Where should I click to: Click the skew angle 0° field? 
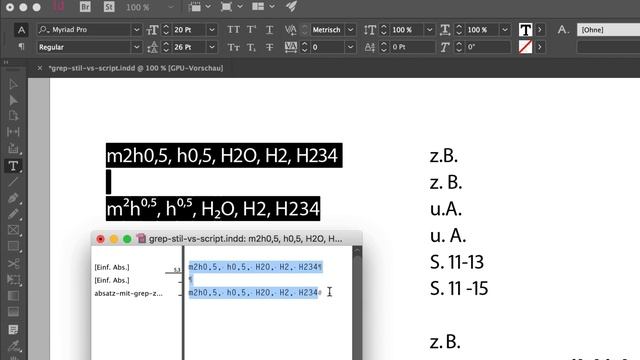tap(487, 47)
